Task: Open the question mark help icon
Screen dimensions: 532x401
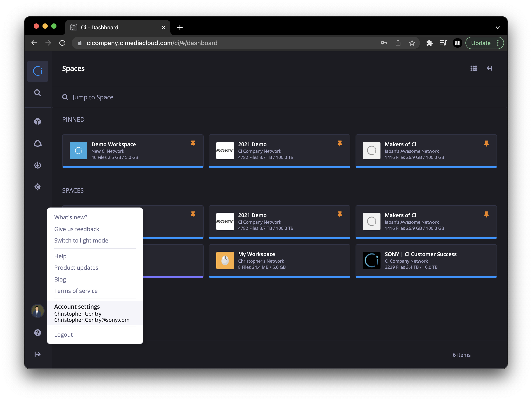Action: 37,333
